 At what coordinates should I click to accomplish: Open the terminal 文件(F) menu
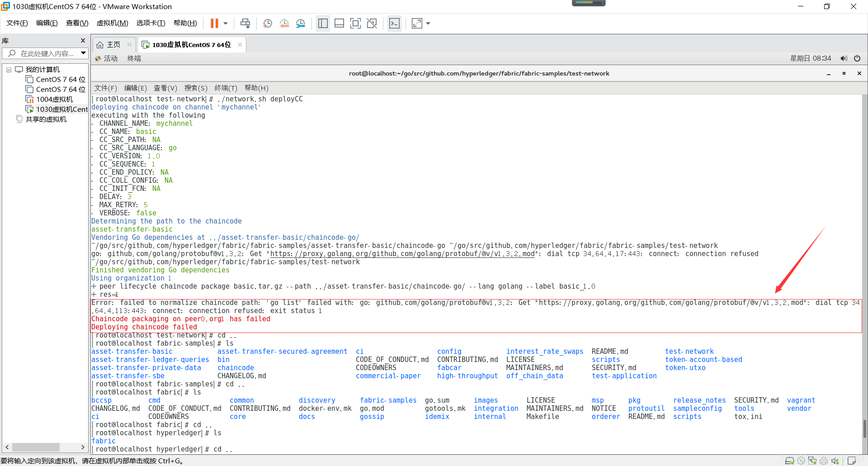106,88
